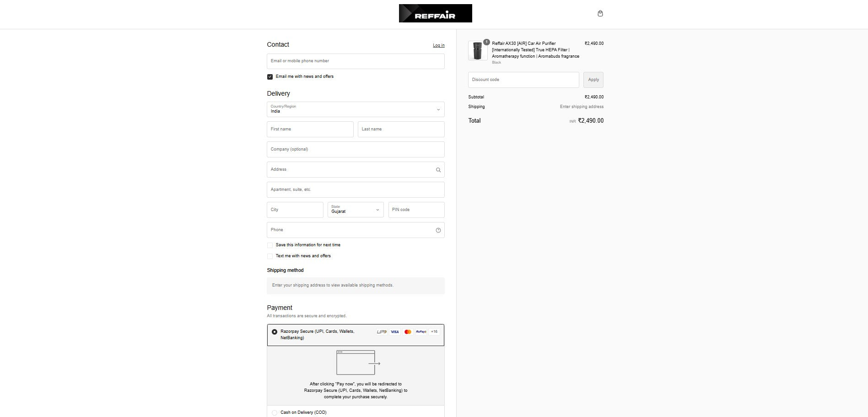Open the shopping bag cart icon
Image resolution: width=868 pixels, height=417 pixels.
[600, 13]
